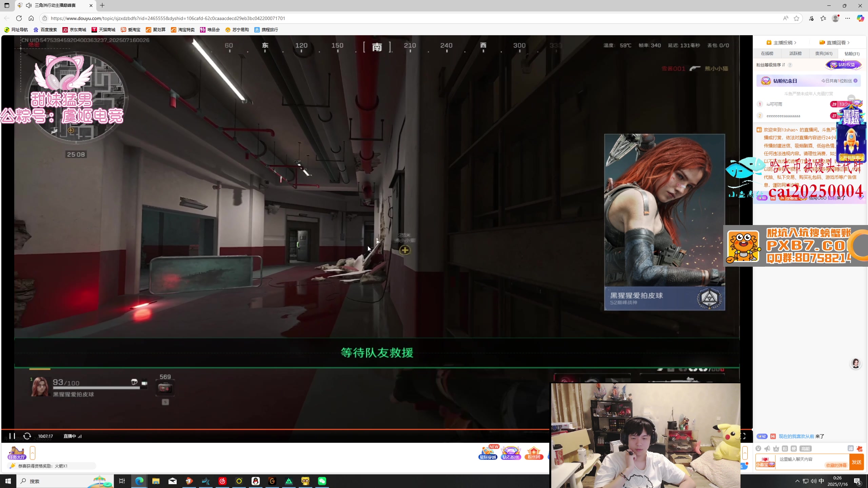
Task: Select the 钻粉(31) tab
Action: [852, 54]
